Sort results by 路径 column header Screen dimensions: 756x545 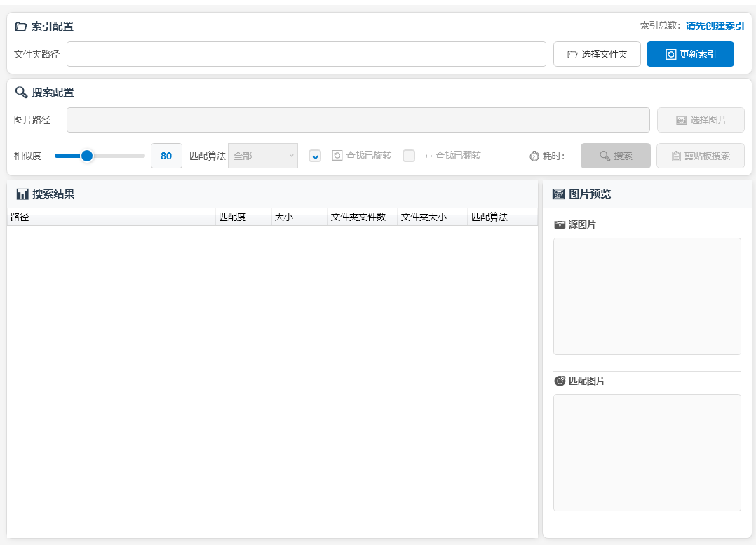point(111,217)
